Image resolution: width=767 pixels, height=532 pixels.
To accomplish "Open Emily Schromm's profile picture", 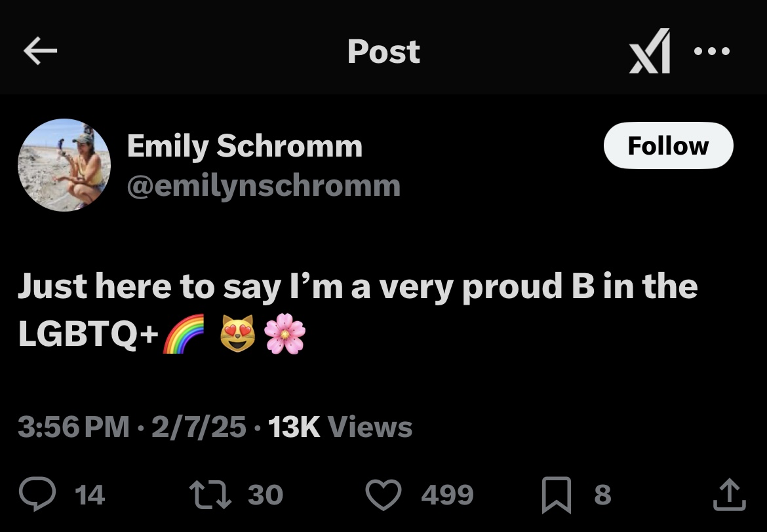I will click(x=64, y=165).
